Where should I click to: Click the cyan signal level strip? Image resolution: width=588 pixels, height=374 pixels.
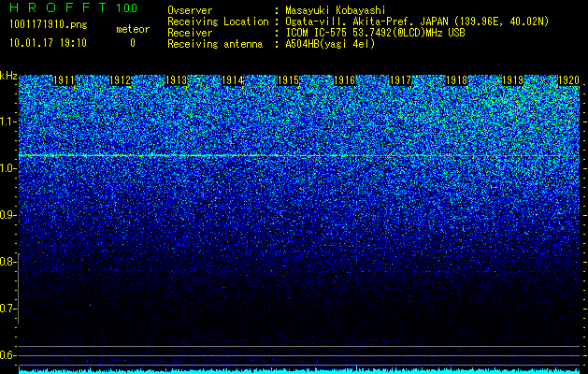[299, 371]
